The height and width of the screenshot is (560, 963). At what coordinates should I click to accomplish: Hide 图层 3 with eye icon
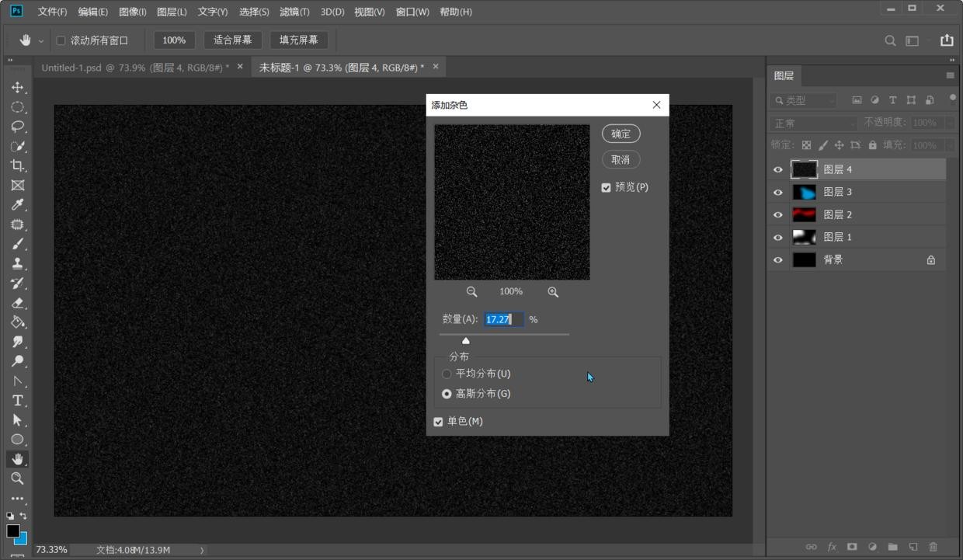tap(778, 193)
